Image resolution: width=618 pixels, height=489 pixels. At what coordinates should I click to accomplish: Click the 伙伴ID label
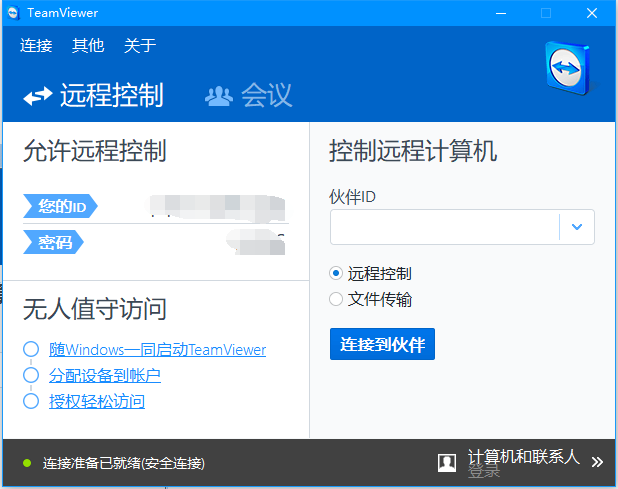[x=352, y=197]
